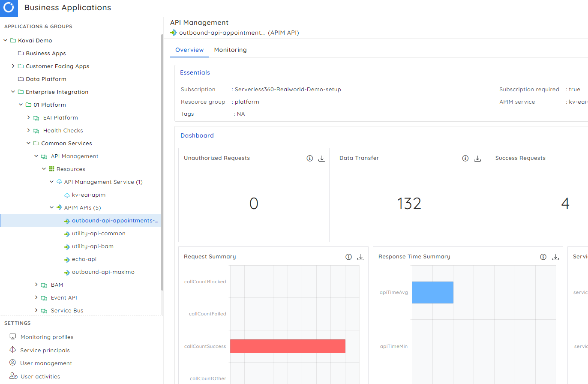Click the echo-api arrow icon
Viewport: 588px width, 384px height.
click(67, 259)
